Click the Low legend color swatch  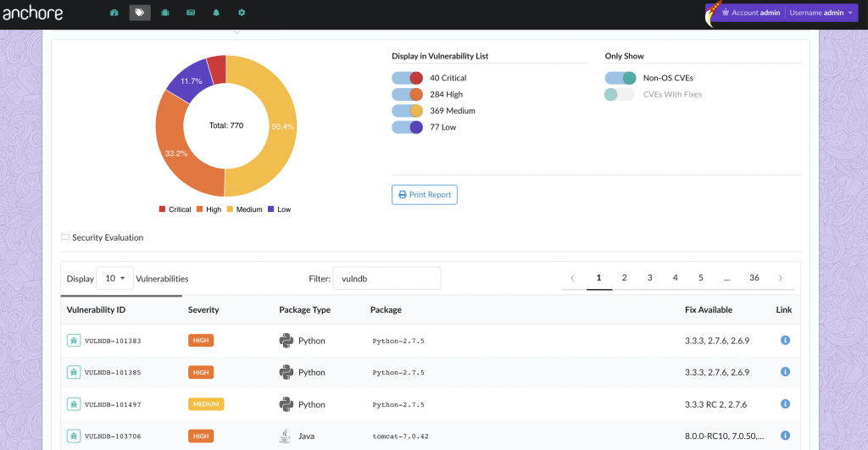pos(270,209)
